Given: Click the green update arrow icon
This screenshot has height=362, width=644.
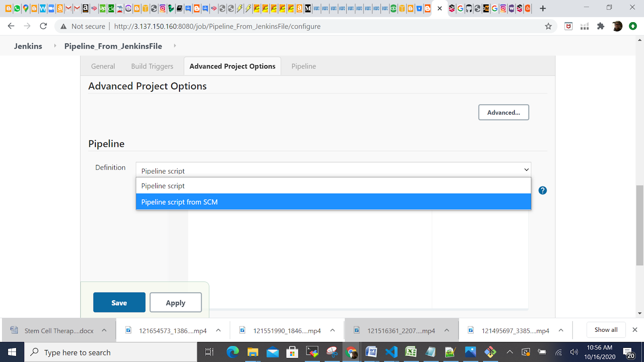Looking at the screenshot, I should click(633, 26).
